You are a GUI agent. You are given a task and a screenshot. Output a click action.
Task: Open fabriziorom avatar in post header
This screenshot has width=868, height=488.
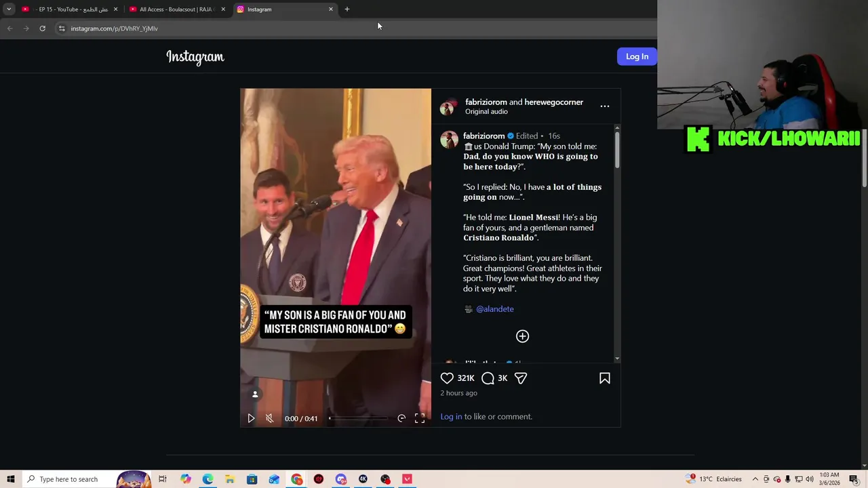tap(448, 107)
